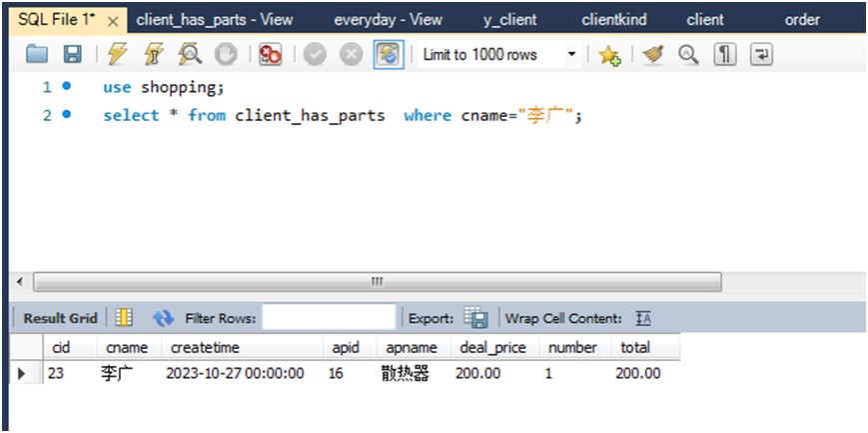Viewport: 868px width, 433px height.
Task: Toggle the auto-commit mode button
Action: click(389, 54)
